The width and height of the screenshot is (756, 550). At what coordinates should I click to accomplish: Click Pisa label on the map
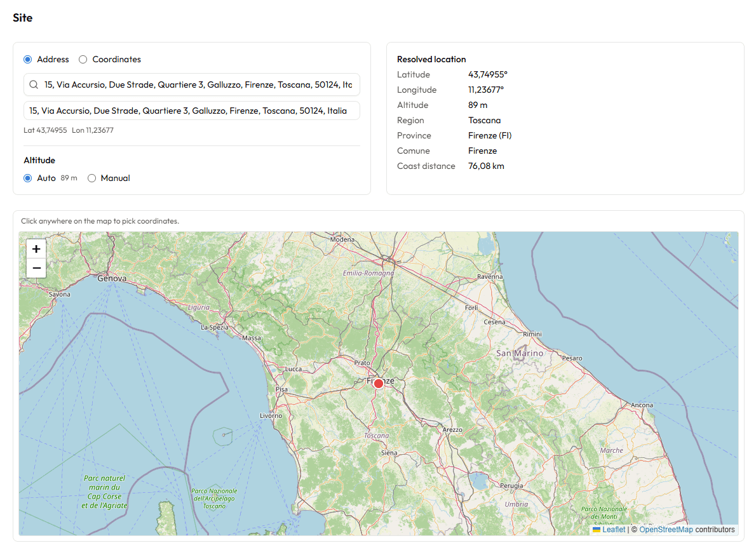(281, 389)
